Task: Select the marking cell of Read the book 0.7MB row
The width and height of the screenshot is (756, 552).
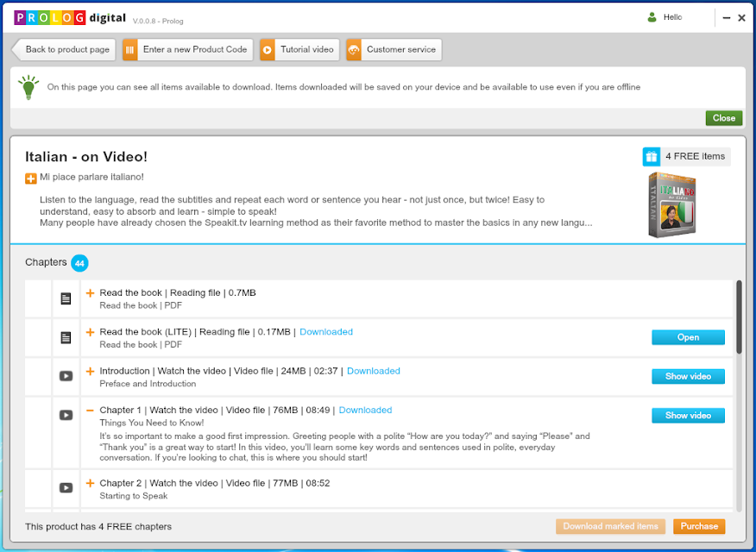Action: [x=38, y=298]
